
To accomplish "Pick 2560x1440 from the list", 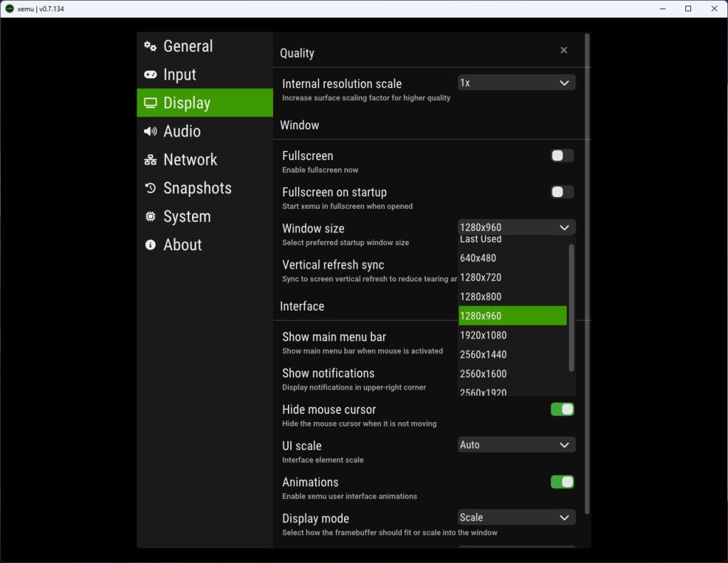I will tap(512, 355).
